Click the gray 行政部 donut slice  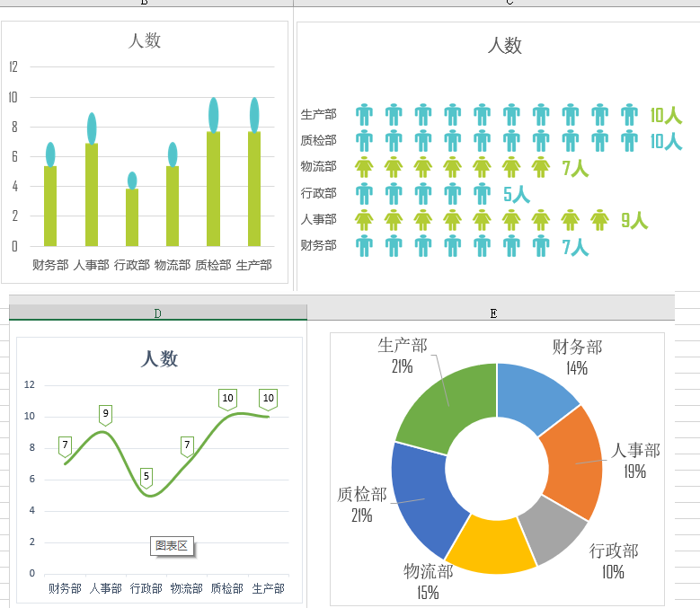pos(554,529)
